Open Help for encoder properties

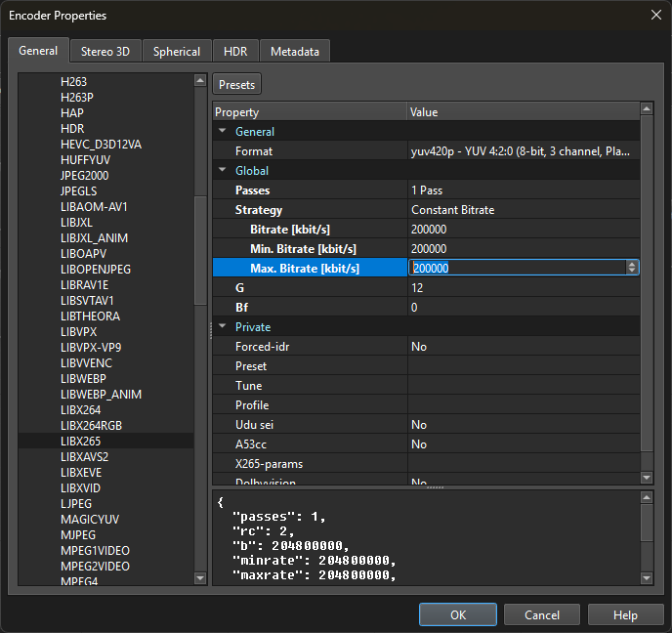[x=625, y=614]
